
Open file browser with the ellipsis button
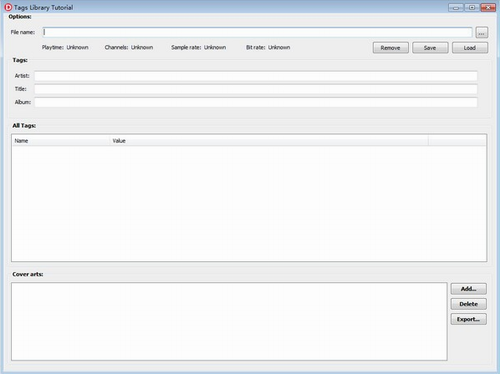click(x=481, y=33)
